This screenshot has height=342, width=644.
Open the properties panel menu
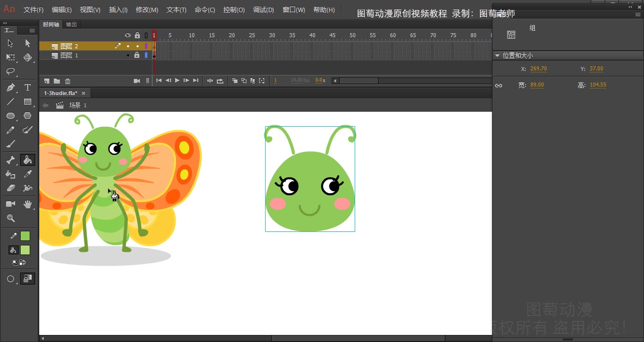coord(639,14)
